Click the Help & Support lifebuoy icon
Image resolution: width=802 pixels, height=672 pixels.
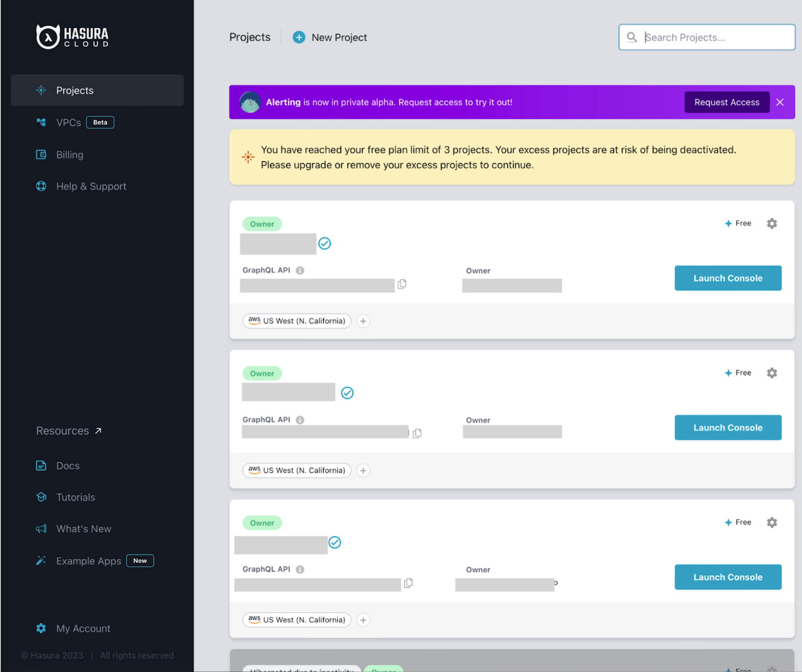pyautogui.click(x=41, y=186)
